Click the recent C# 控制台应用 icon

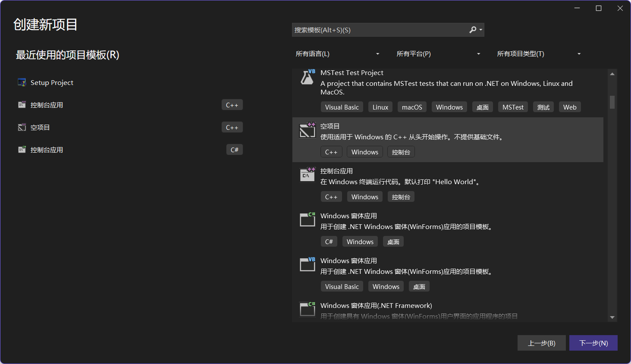pos(22,150)
